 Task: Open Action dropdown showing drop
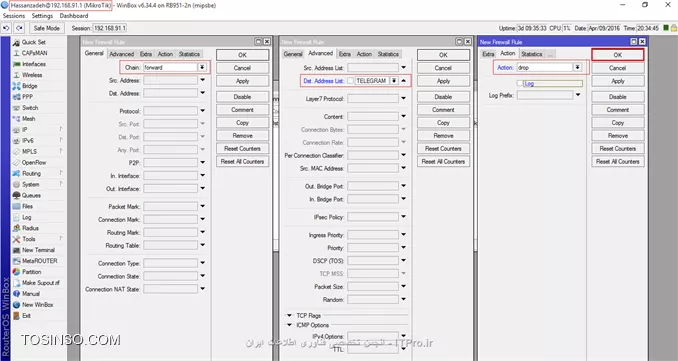click(x=577, y=67)
